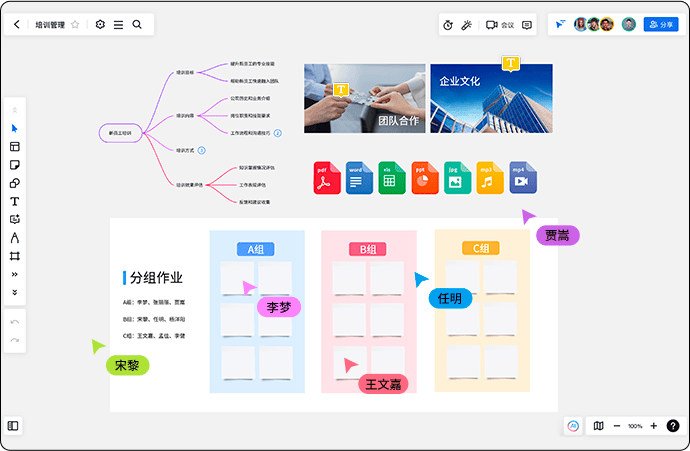The image size is (690, 451).
Task: Expand the collapsed badge numbered 3
Action: 201,150
